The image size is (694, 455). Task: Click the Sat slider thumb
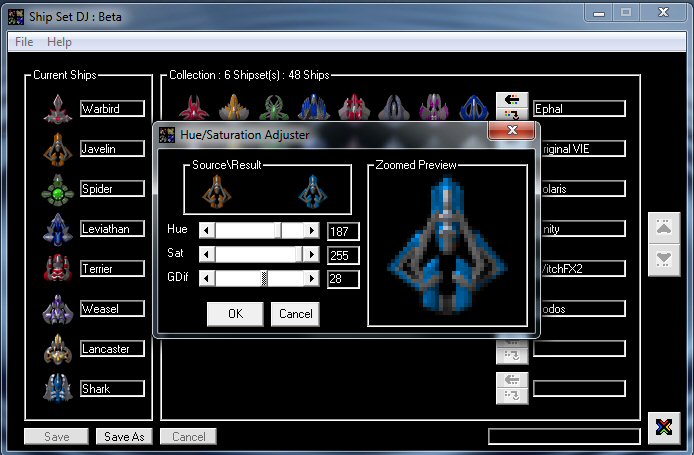(x=299, y=254)
